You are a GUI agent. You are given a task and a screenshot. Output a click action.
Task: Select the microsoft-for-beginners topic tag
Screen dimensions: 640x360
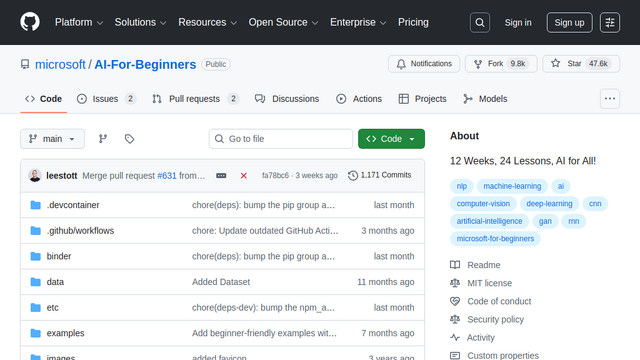coord(495,239)
